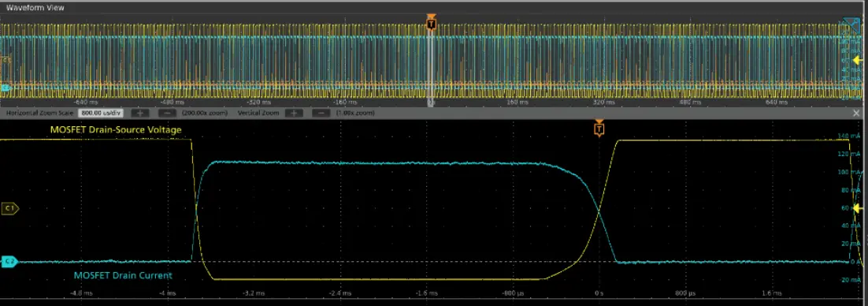The height and width of the screenshot is (306, 868).
Task: Click the -640 ms label in overview strip
Action: pos(85,102)
